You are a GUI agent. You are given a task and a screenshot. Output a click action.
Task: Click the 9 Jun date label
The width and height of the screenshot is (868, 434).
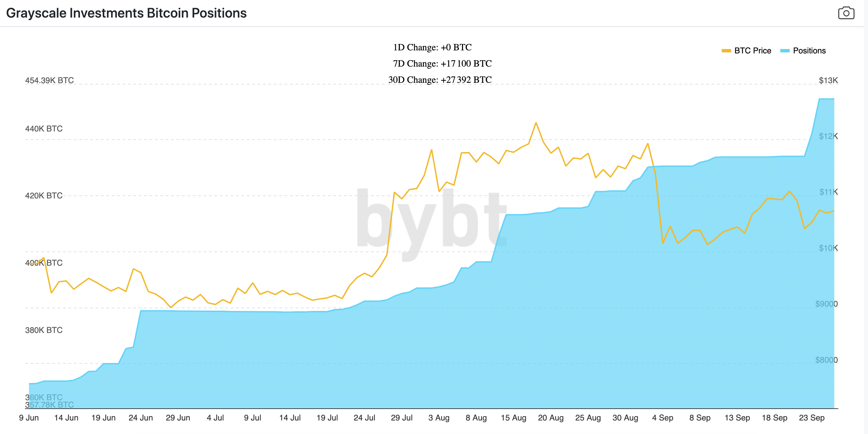click(29, 418)
